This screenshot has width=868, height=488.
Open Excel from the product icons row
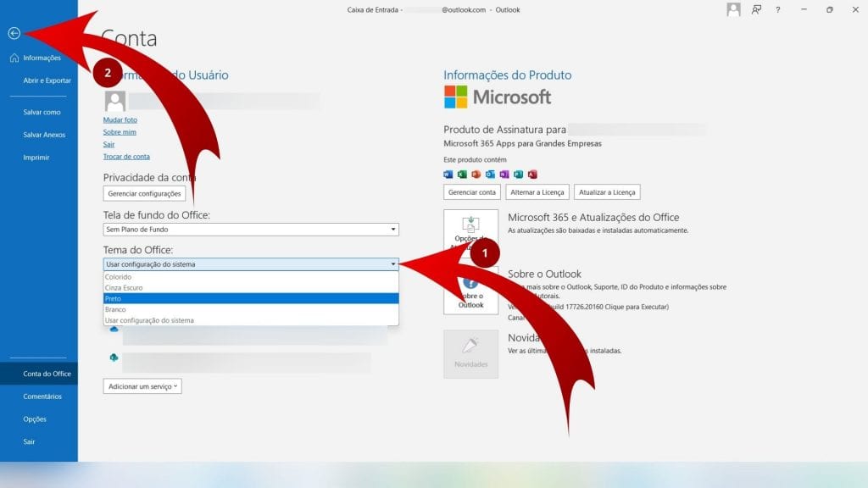click(x=462, y=174)
